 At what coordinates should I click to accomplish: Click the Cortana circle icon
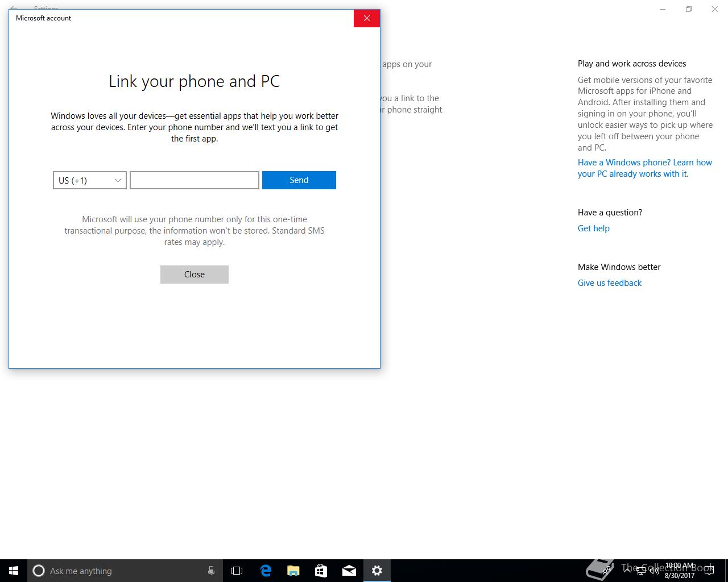coord(39,571)
